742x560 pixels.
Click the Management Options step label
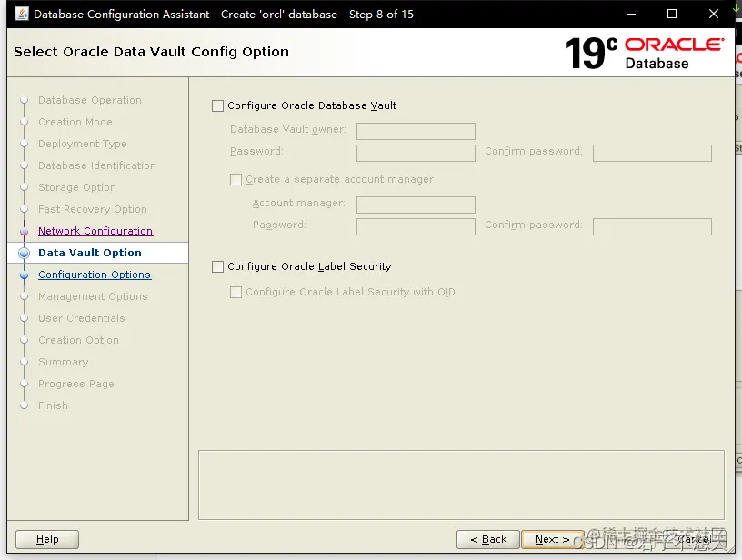coord(93,296)
